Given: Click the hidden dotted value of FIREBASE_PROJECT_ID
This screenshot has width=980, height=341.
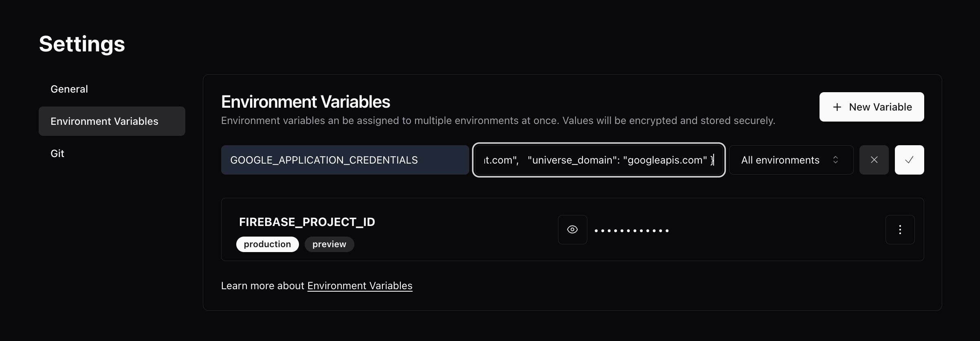Looking at the screenshot, I should (632, 230).
